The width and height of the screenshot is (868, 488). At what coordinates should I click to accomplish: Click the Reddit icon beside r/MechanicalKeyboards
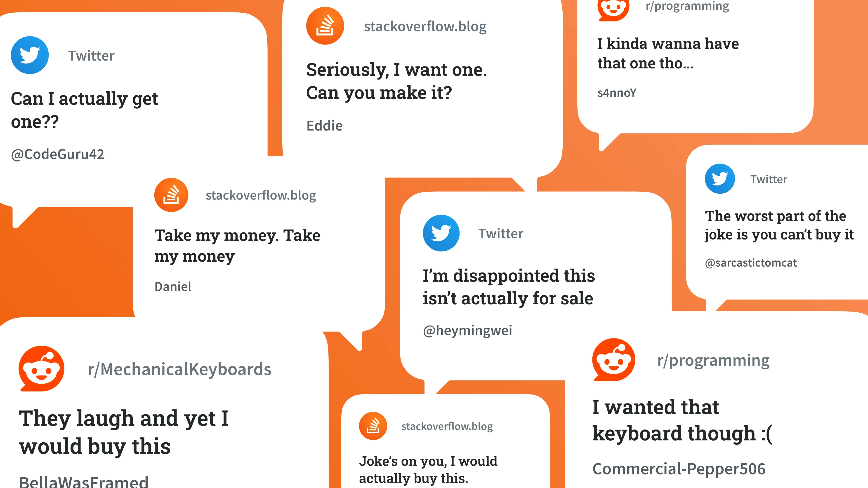41,368
